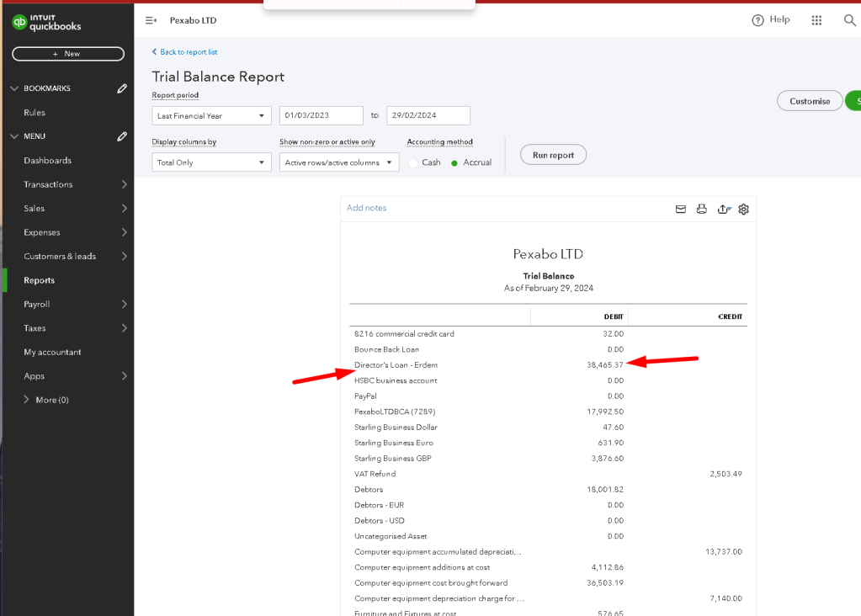Viewport: 861px width, 616px height.
Task: Expand Apps submenu arrow
Action: 124,376
